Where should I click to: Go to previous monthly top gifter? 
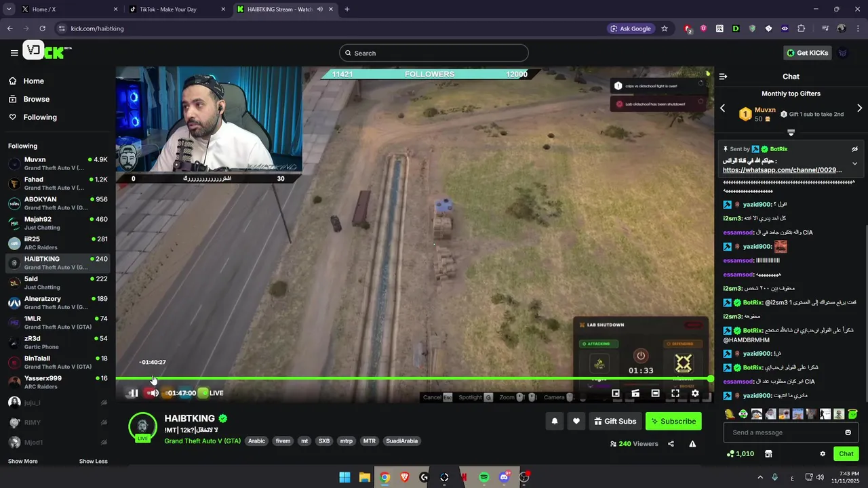(722, 108)
